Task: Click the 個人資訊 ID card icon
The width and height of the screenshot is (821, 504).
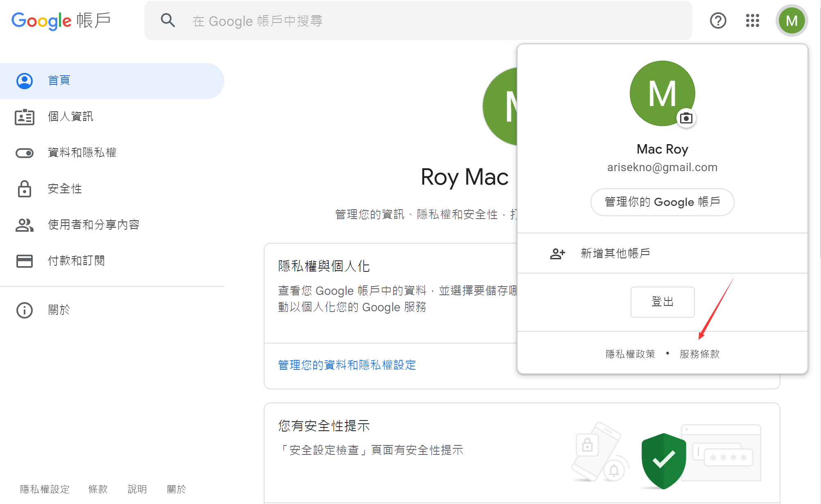Action: point(25,117)
